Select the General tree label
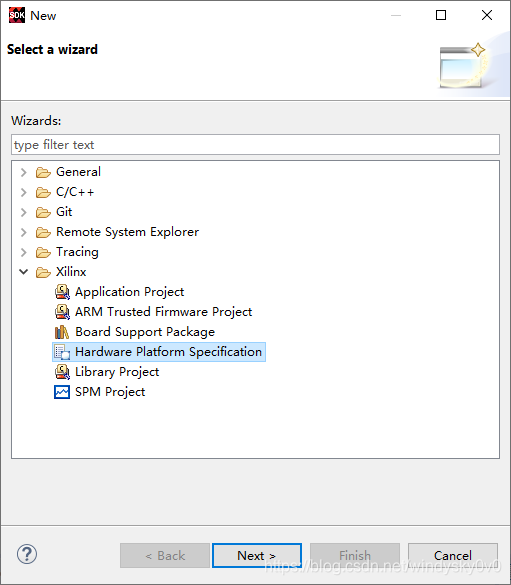The height and width of the screenshot is (585, 511). tap(78, 172)
